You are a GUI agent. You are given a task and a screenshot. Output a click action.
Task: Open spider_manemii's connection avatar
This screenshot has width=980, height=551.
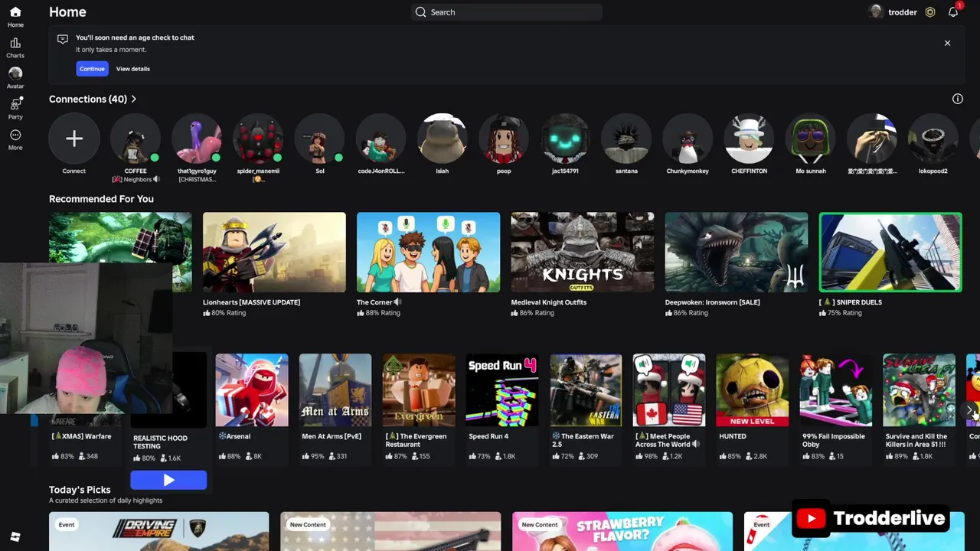tap(258, 139)
